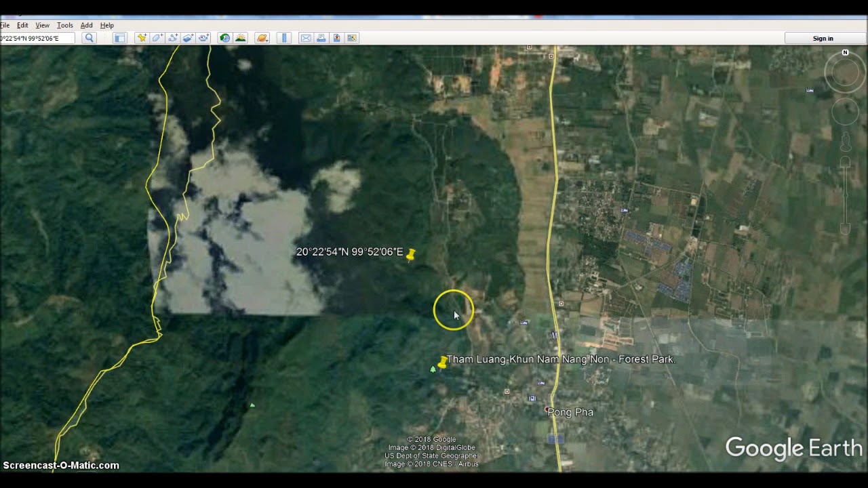Click the zoom in top of slider
868x488 pixels.
pyautogui.click(x=846, y=163)
